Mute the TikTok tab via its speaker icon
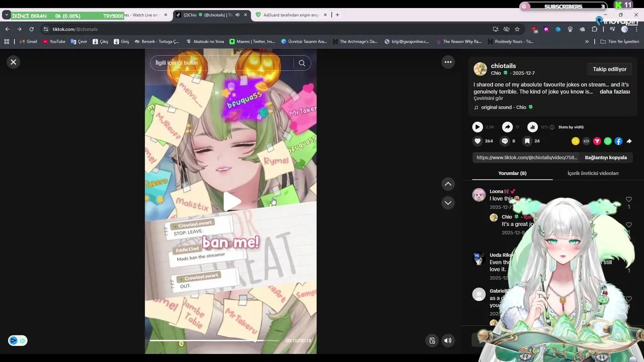This screenshot has height=362, width=644. click(237, 15)
